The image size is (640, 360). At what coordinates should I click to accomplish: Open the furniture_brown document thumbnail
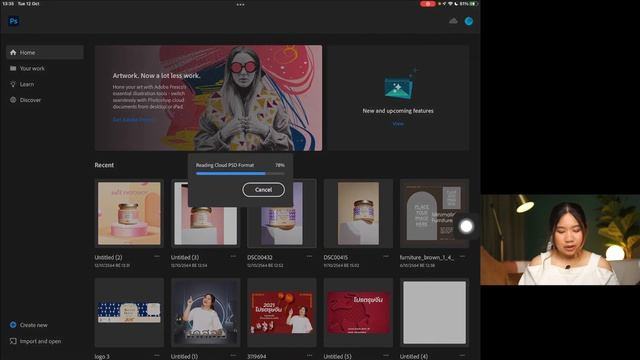[435, 213]
